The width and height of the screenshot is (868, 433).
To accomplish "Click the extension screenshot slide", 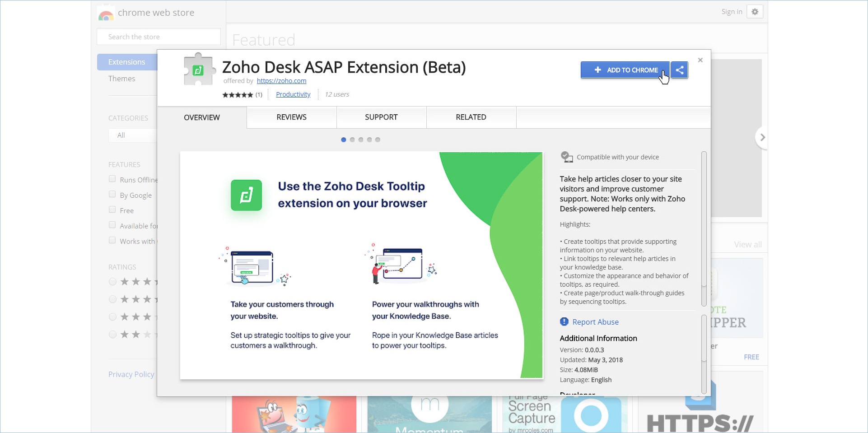I will tap(361, 265).
